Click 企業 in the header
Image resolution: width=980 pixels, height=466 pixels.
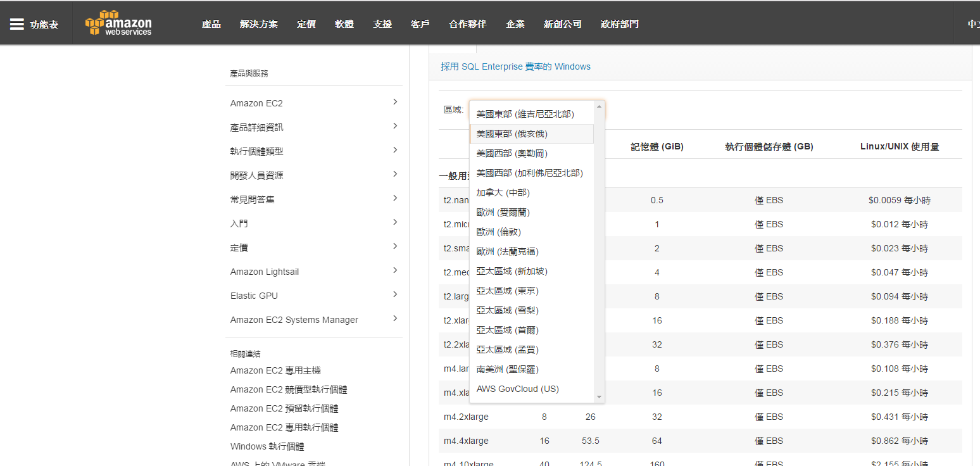[515, 24]
